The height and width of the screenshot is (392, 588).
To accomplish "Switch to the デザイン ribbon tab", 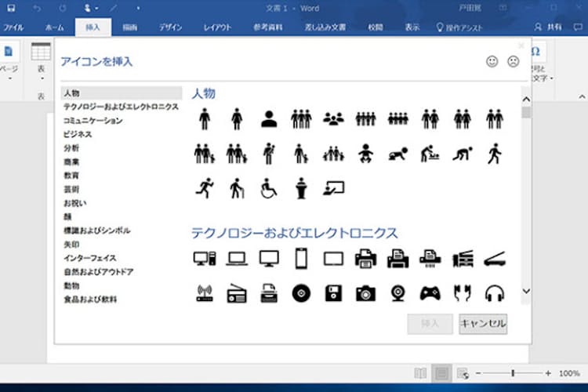I will click(x=170, y=27).
